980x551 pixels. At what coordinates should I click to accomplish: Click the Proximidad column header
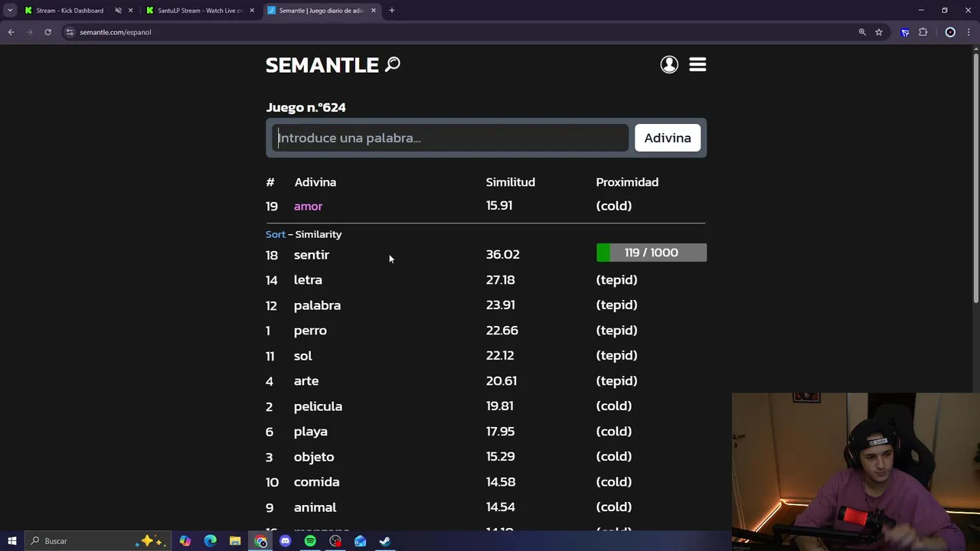(627, 182)
